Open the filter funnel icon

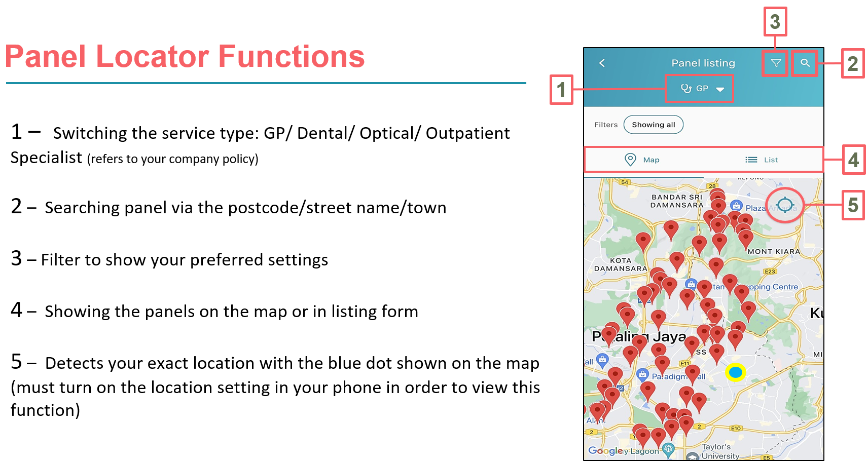[x=775, y=63]
